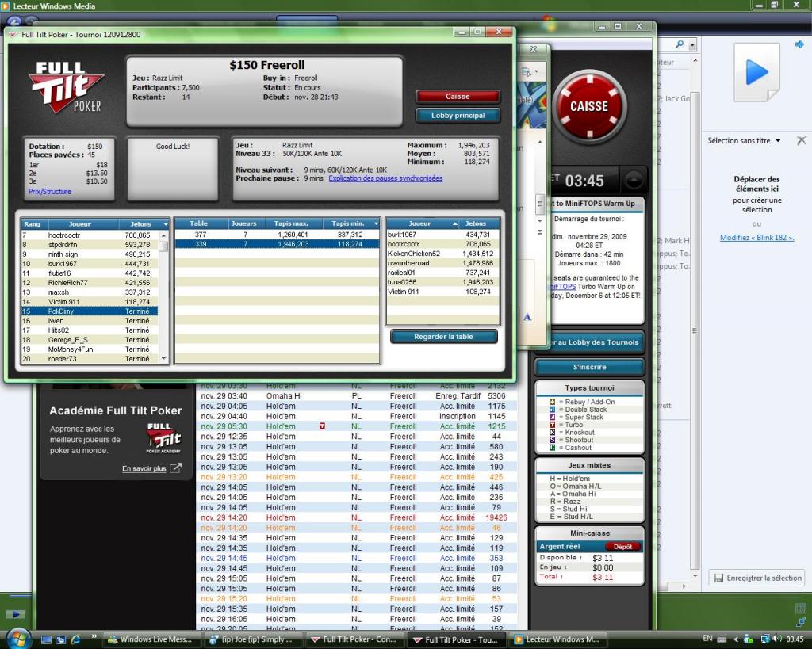Screen dimensions: 812x649
Task: Open the column dropdown on the ranking Jetons header
Action: pyautogui.click(x=166, y=224)
